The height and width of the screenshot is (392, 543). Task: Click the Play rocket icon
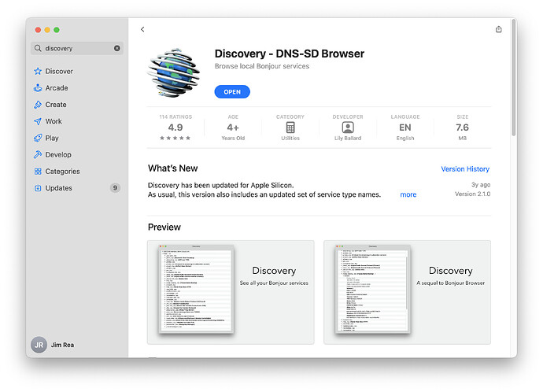38,138
